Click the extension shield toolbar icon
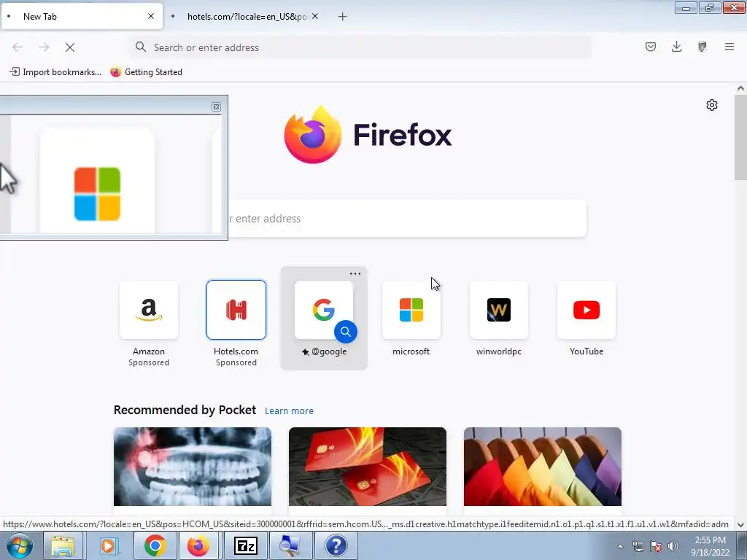 click(703, 47)
